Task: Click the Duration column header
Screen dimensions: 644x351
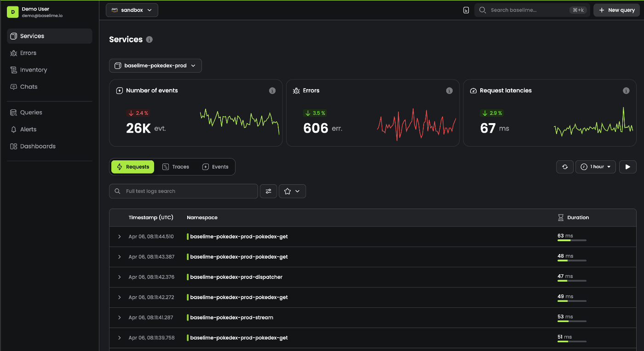Action: point(573,218)
